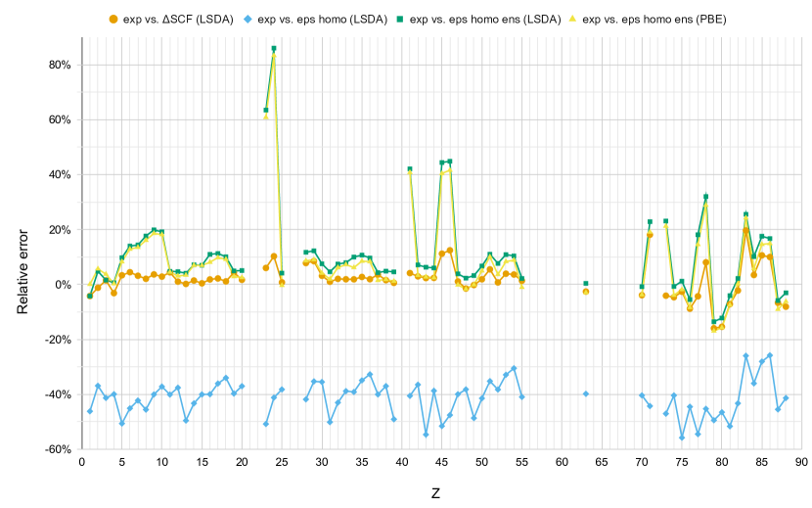This screenshot has height=508, width=812.
Task: Click the x-axis tick label 75
Action: (682, 462)
